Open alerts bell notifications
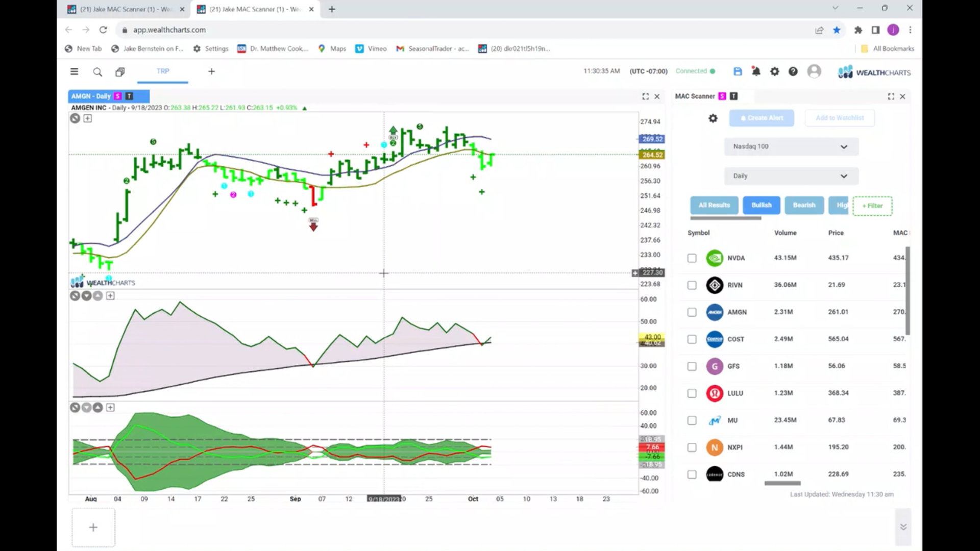Screen dimensions: 980x551 [x=756, y=71]
